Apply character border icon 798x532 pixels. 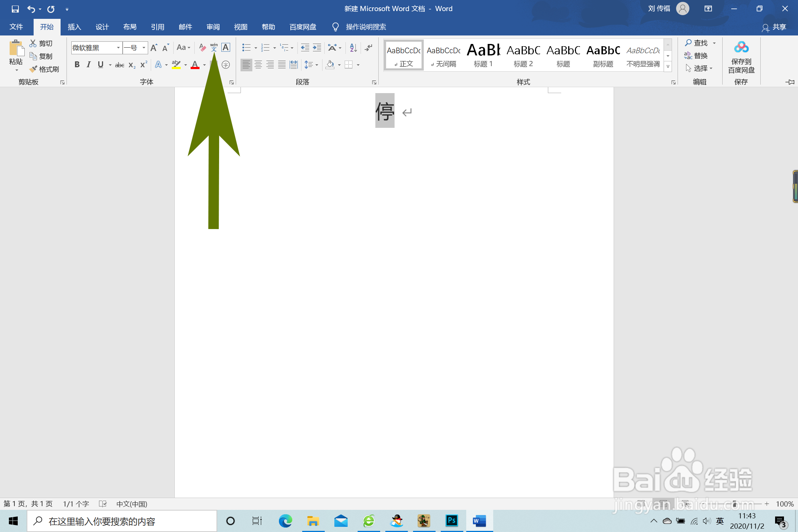pyautogui.click(x=226, y=48)
